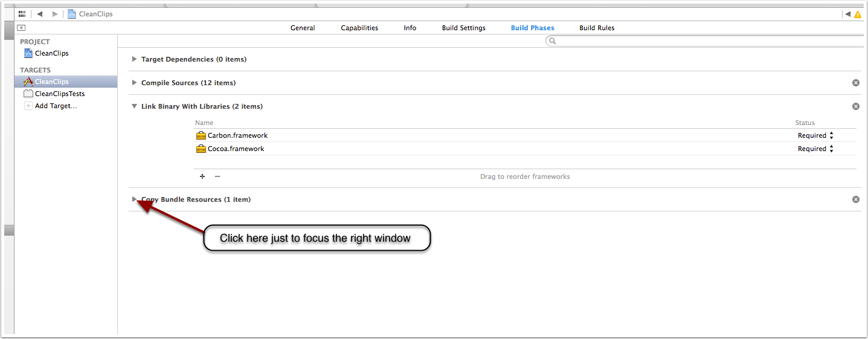
Task: Click the Cocoa.framework toolbox icon
Action: tap(201, 149)
